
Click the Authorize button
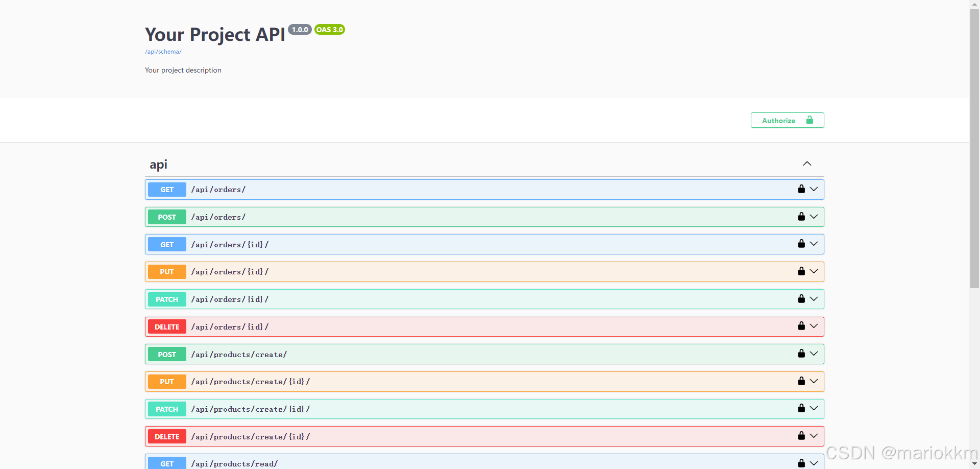coord(787,120)
